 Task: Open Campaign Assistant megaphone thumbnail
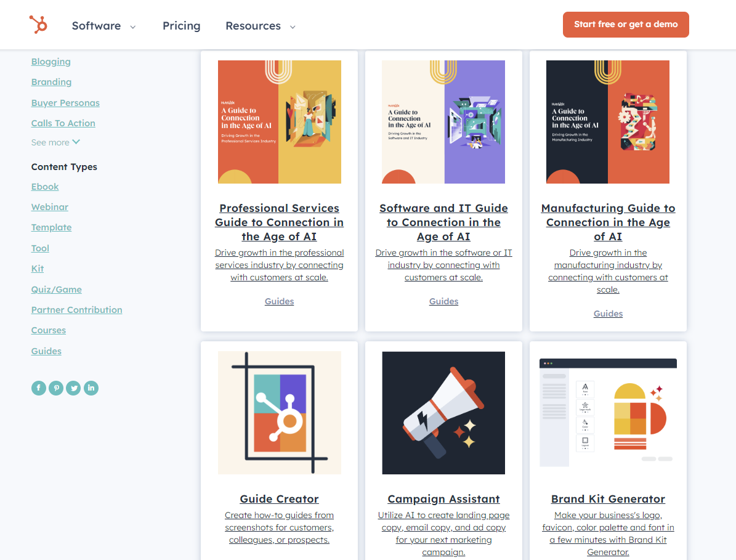pyautogui.click(x=443, y=413)
